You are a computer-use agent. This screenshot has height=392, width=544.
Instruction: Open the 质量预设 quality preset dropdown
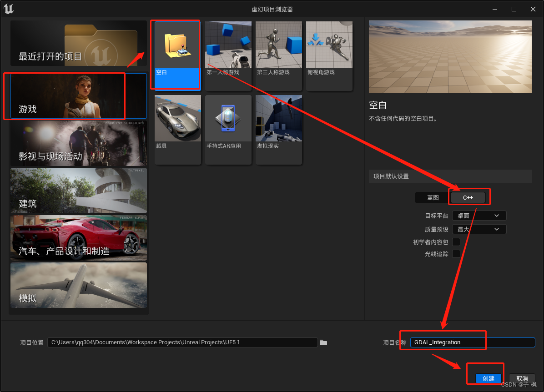(479, 229)
